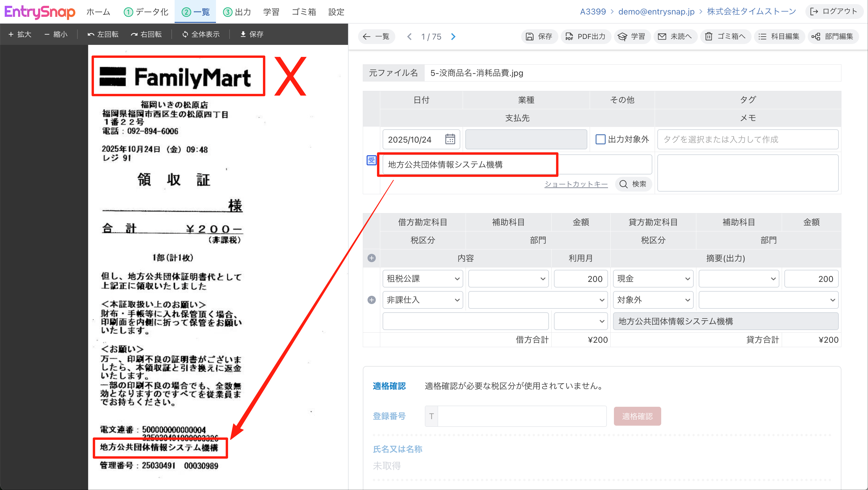
Task: Click the 縮小 zoom-out tool
Action: click(56, 34)
